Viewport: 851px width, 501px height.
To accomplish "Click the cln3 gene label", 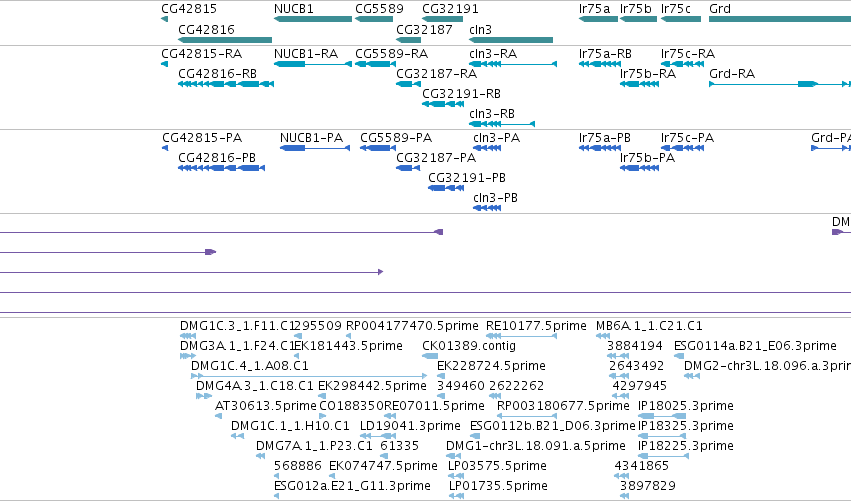I will pyautogui.click(x=480, y=29).
